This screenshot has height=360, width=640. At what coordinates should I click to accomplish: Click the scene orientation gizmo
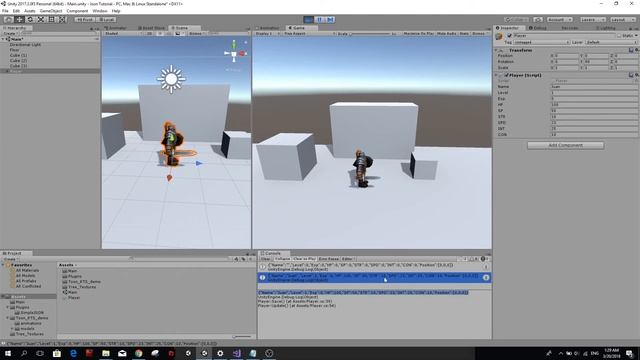pos(234,53)
